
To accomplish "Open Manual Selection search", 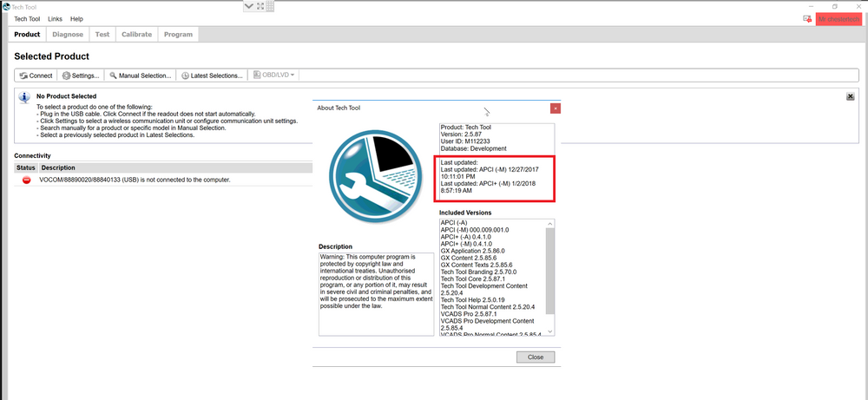I will click(140, 75).
